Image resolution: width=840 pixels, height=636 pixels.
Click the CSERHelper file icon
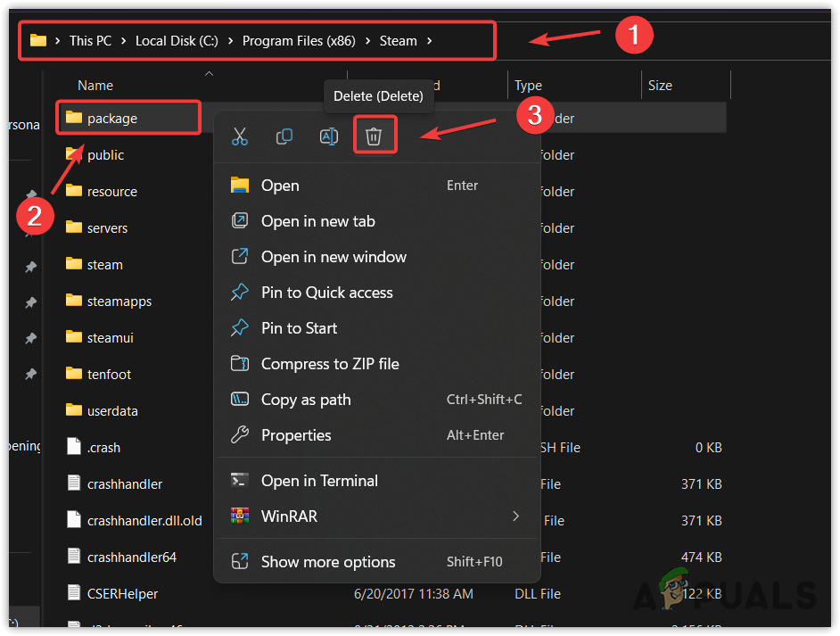click(73, 592)
